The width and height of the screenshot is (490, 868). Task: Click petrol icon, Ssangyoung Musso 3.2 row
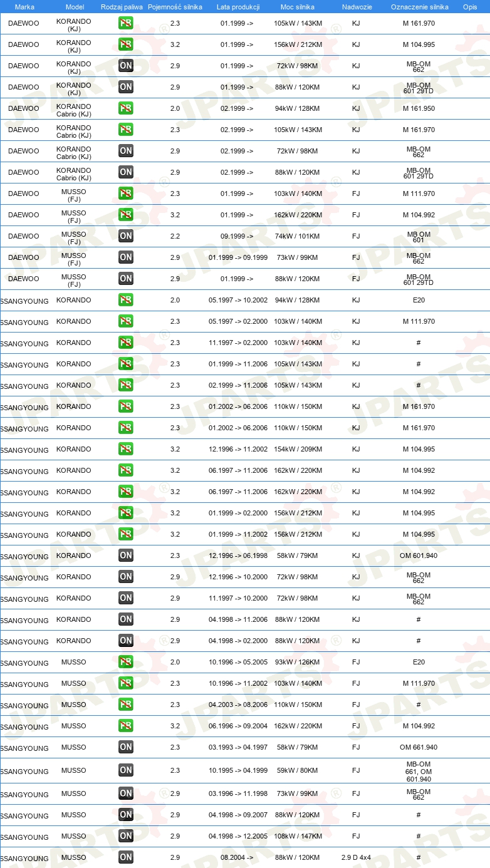tap(126, 726)
